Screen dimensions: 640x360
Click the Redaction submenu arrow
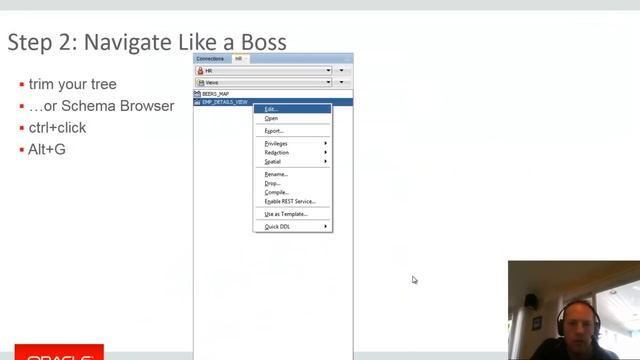[325, 152]
